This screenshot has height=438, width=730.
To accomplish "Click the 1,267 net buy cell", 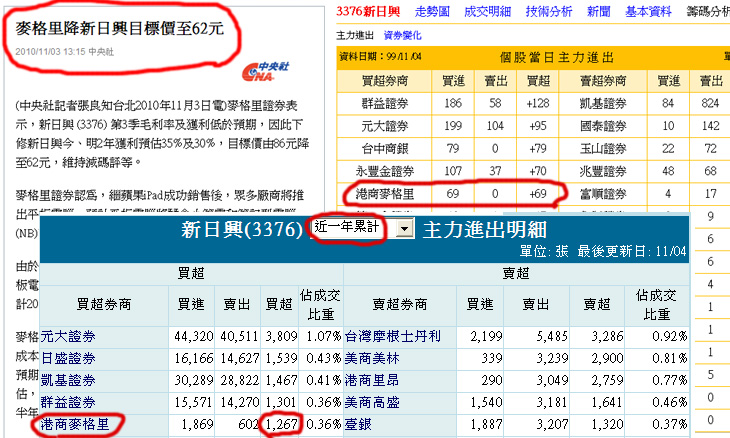I will tap(281, 424).
